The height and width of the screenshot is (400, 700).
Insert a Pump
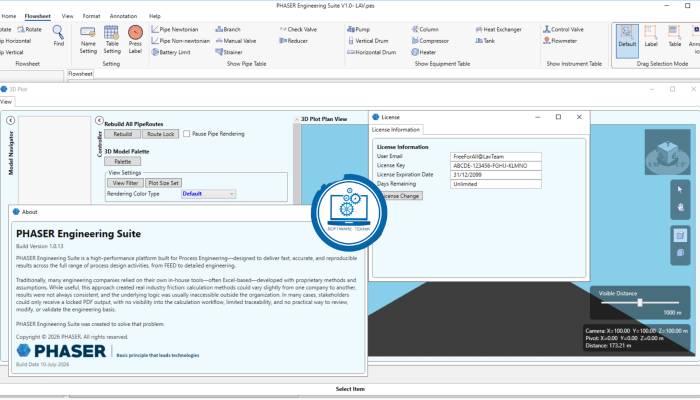(x=358, y=29)
